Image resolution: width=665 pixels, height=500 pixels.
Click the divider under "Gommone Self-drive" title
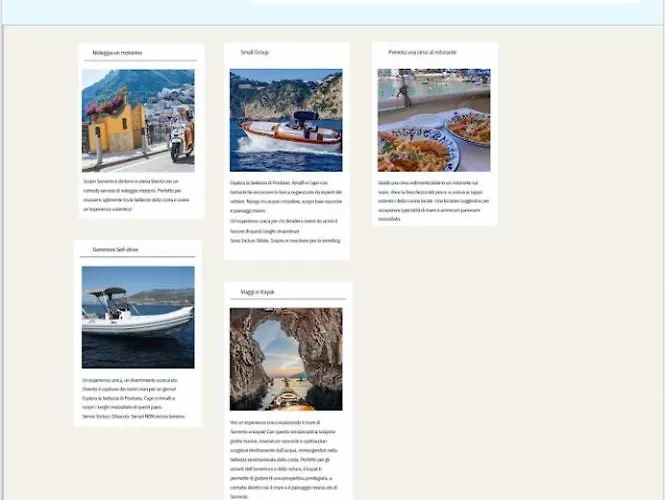coord(138,258)
